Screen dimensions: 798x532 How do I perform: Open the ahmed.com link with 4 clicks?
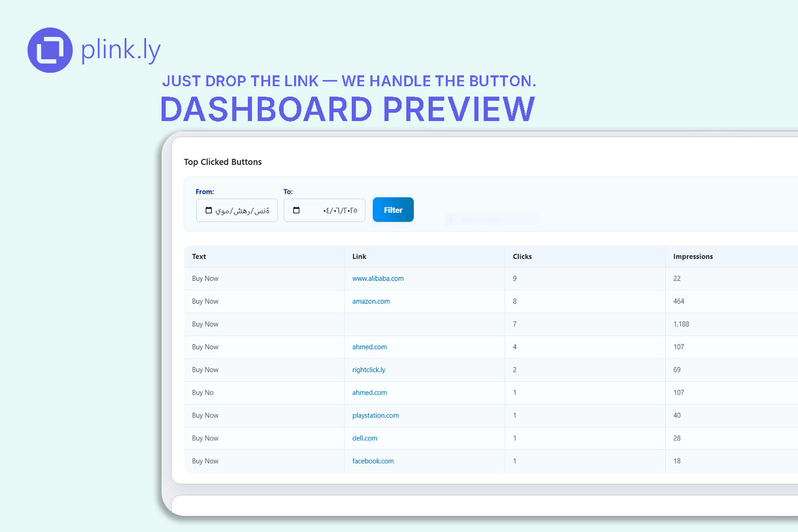click(369, 347)
